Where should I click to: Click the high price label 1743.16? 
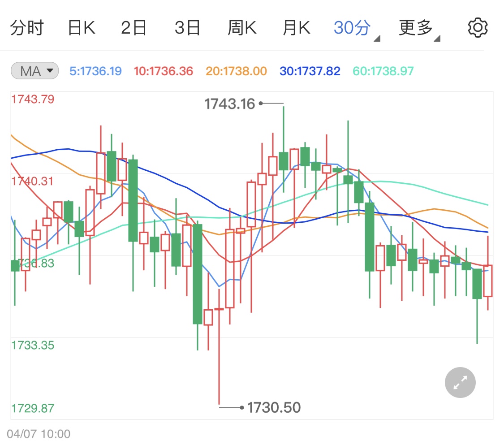(229, 104)
